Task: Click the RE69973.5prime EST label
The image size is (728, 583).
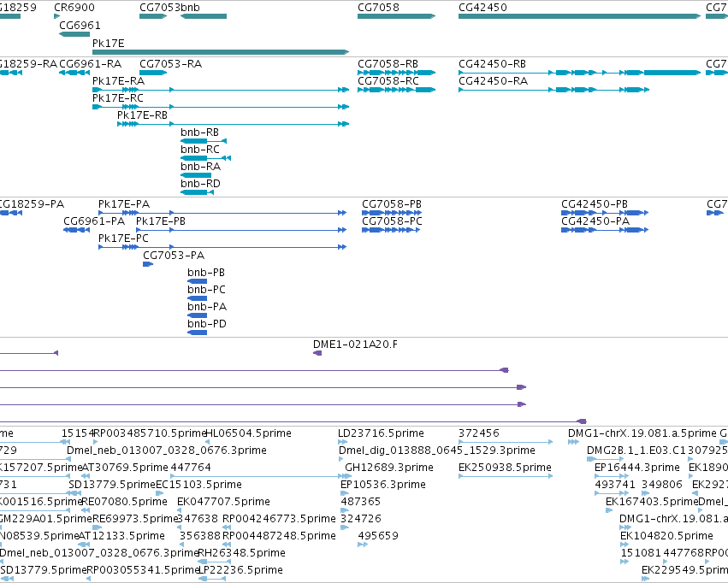Action: (135, 519)
